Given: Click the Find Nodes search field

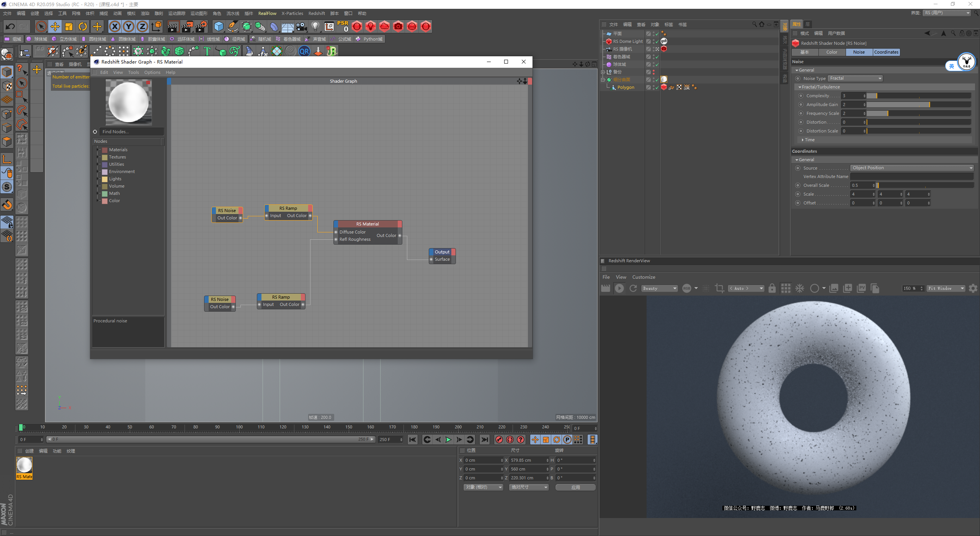Looking at the screenshot, I should (131, 132).
